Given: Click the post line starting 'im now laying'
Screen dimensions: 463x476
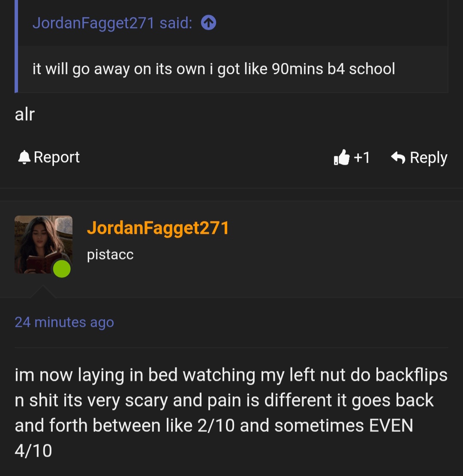Looking at the screenshot, I should [231, 375].
